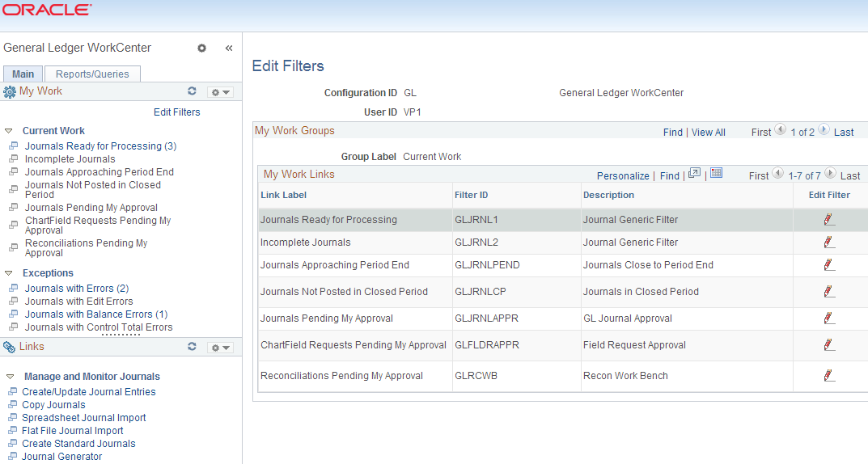Click the Links pagelet chain icon
The image size is (868, 464).
click(10, 347)
